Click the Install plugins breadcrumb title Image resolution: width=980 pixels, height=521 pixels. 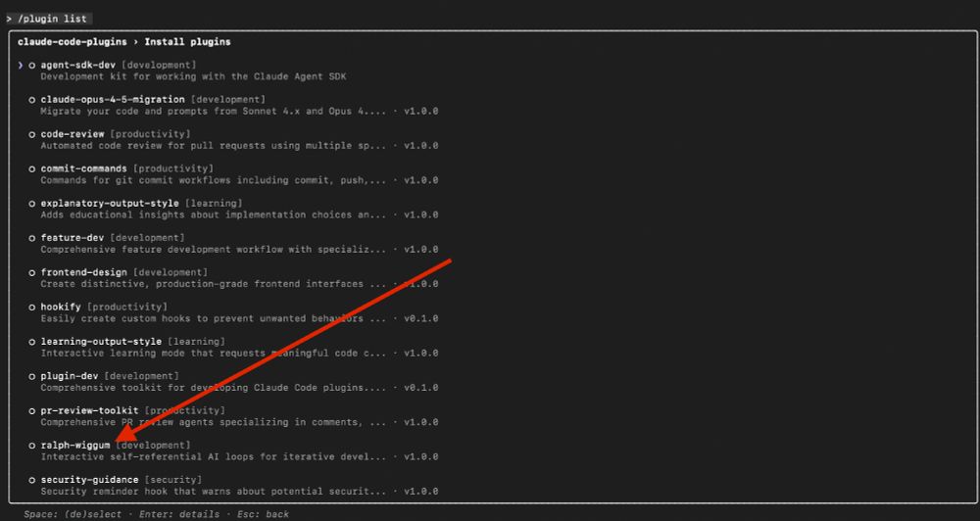tap(187, 42)
